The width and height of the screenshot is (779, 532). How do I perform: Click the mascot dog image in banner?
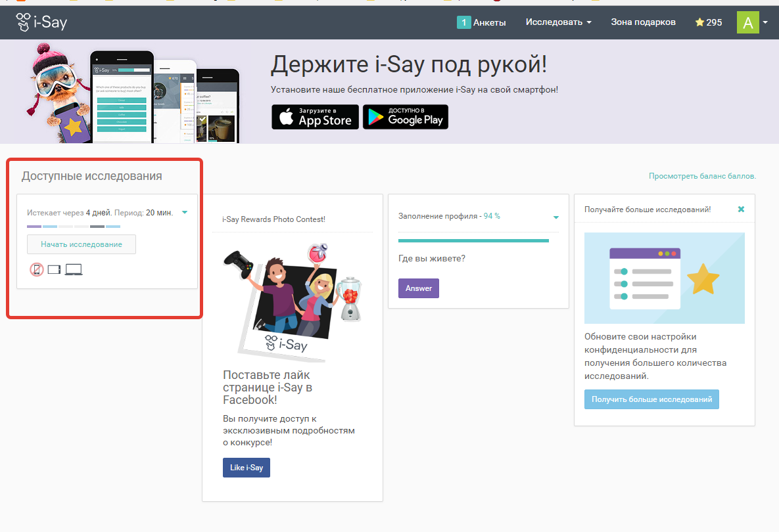[x=59, y=93]
